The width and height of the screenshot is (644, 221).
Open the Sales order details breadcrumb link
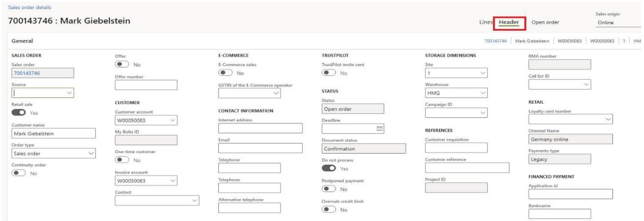(x=30, y=7)
